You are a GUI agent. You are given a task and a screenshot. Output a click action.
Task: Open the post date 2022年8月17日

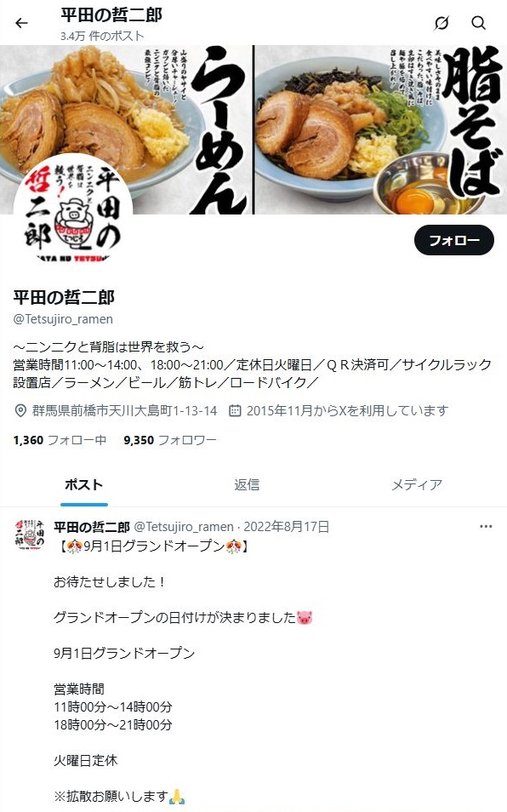pyautogui.click(x=286, y=527)
